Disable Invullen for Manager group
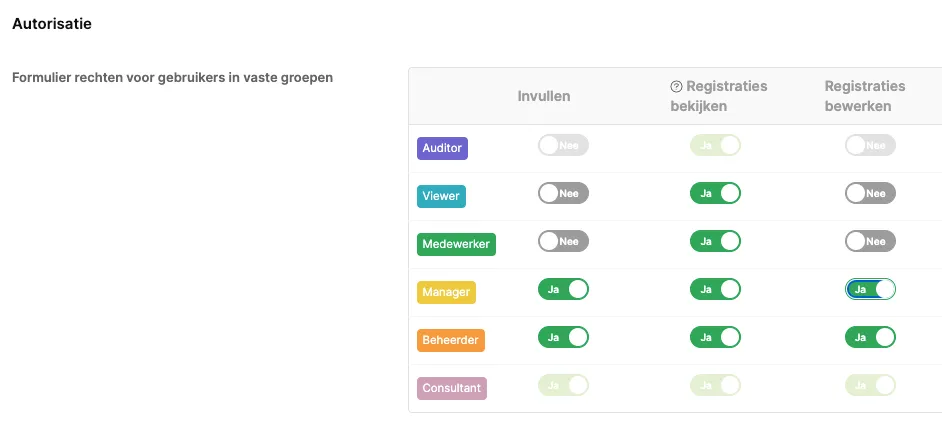Viewport: 942px width, 422px height. pos(563,289)
